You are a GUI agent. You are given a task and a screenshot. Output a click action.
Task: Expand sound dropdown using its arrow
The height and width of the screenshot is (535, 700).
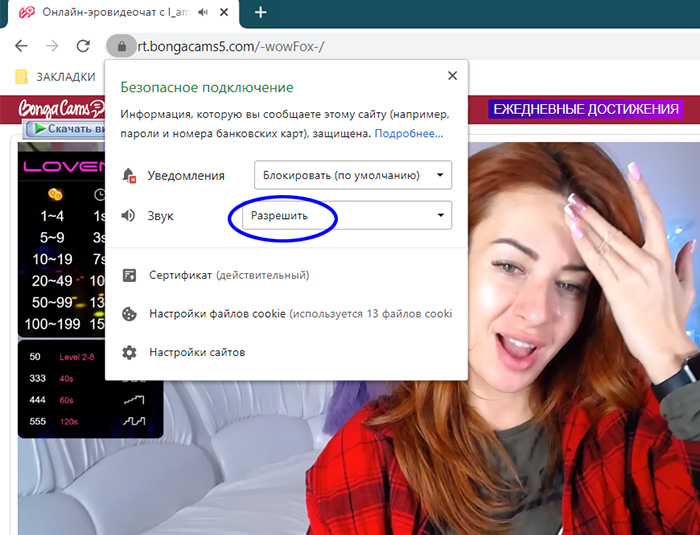(x=440, y=215)
